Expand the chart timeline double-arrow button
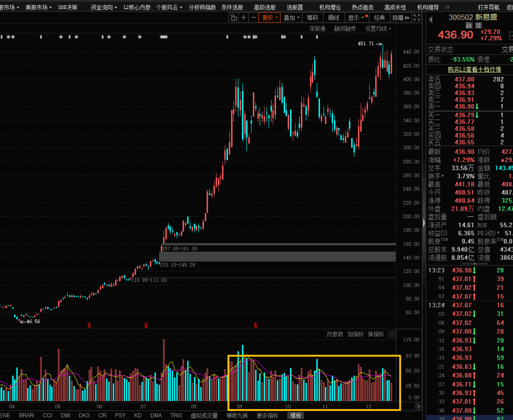This screenshot has height=420, width=513. pos(419,406)
